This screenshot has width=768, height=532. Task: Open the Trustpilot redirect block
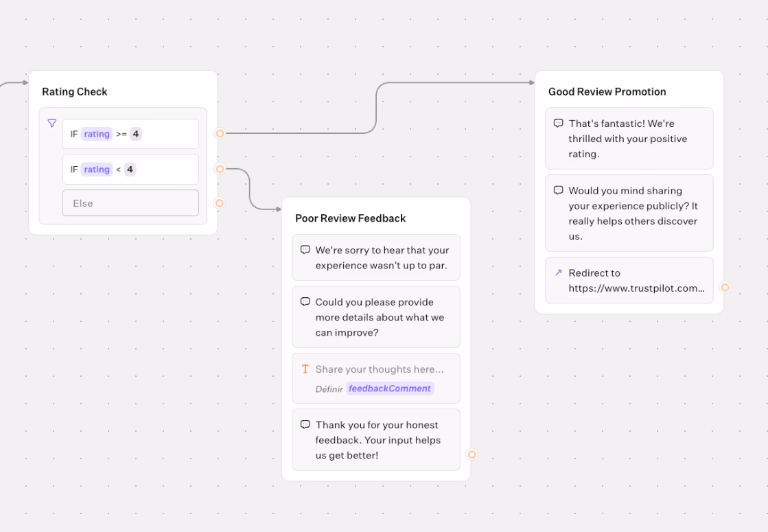point(629,280)
